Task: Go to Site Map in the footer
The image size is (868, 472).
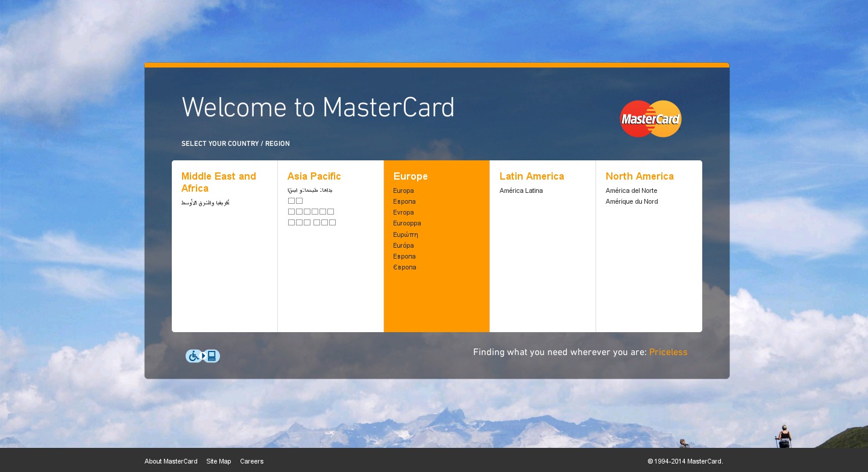Action: [x=218, y=461]
